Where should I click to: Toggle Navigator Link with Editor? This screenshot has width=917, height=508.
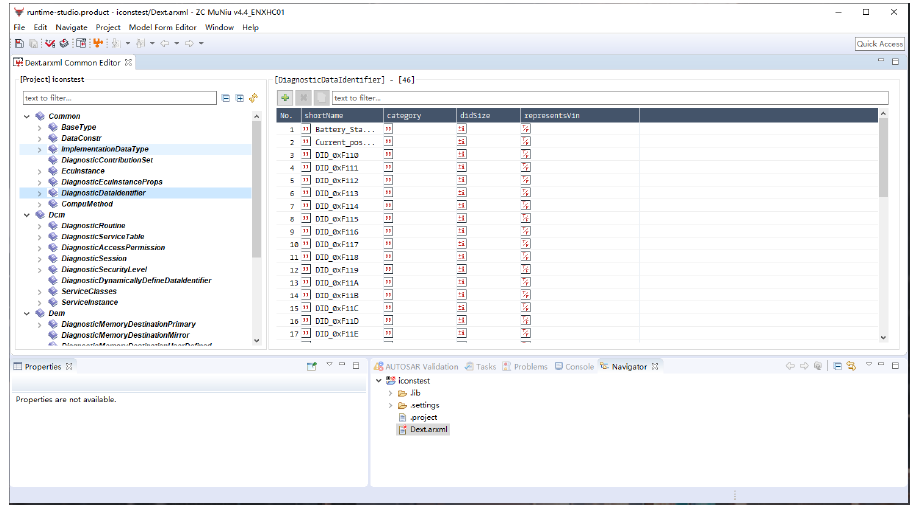tap(851, 366)
